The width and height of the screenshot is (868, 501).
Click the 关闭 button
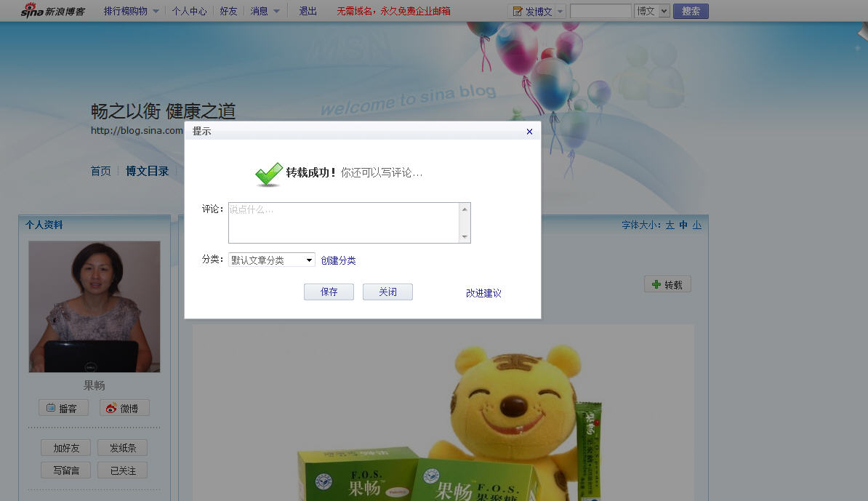pyautogui.click(x=387, y=292)
